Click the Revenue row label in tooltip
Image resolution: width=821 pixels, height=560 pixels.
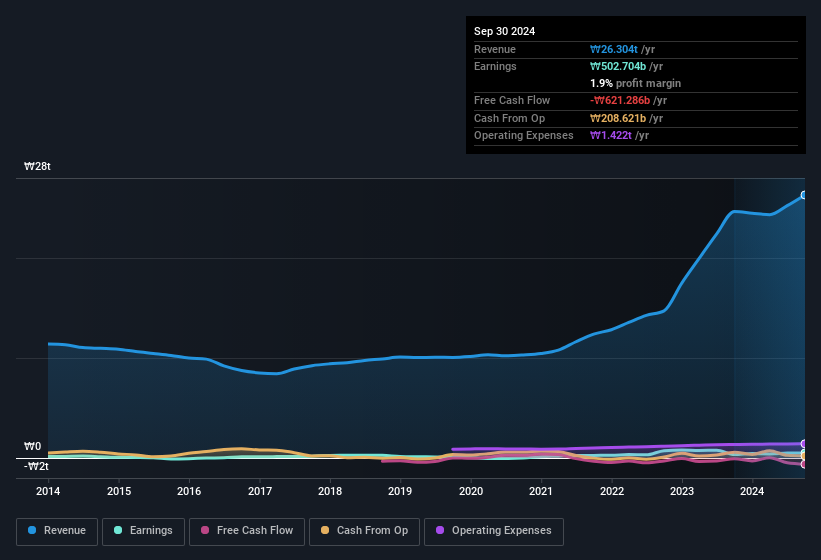495,49
